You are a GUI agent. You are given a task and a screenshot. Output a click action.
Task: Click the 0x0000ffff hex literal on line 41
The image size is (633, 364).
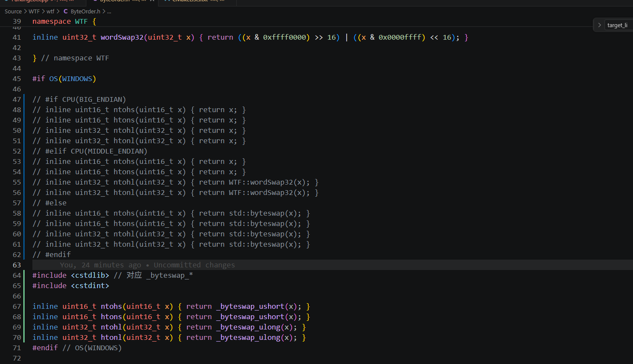point(400,38)
